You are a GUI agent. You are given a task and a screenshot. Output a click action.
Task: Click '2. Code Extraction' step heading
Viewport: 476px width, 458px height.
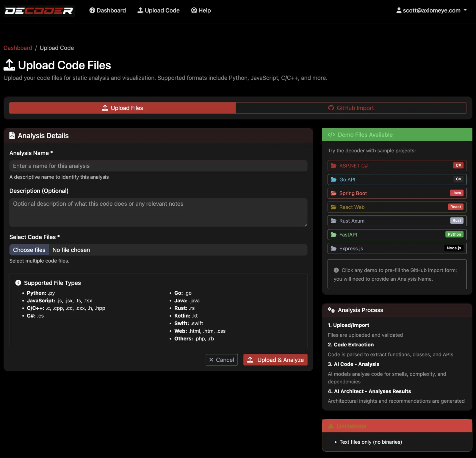(351, 345)
